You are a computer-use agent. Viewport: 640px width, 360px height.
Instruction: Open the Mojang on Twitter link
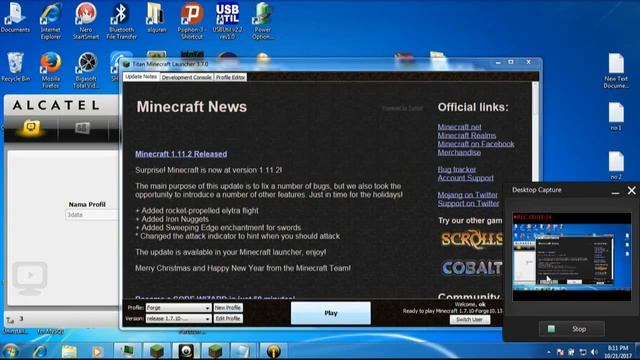pos(468,195)
